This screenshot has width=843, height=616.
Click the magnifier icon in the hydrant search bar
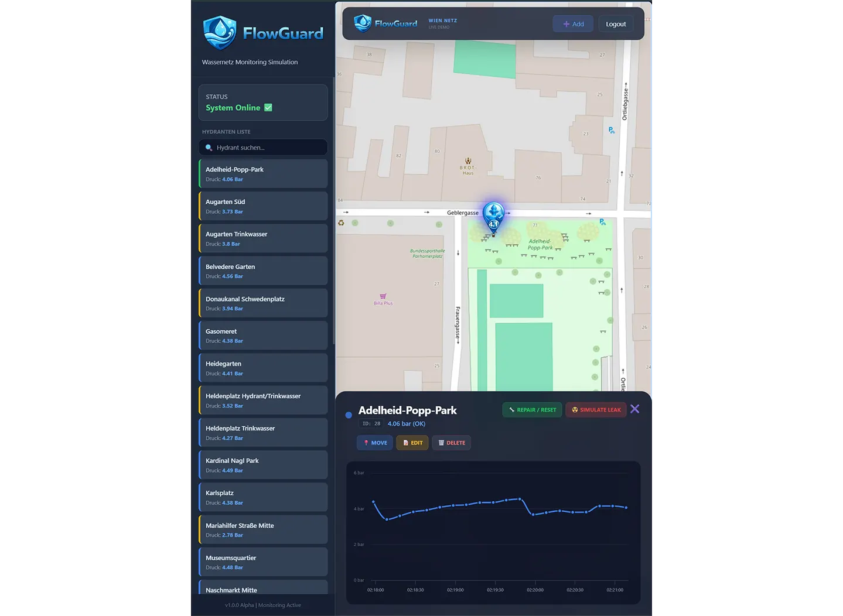pyautogui.click(x=209, y=148)
